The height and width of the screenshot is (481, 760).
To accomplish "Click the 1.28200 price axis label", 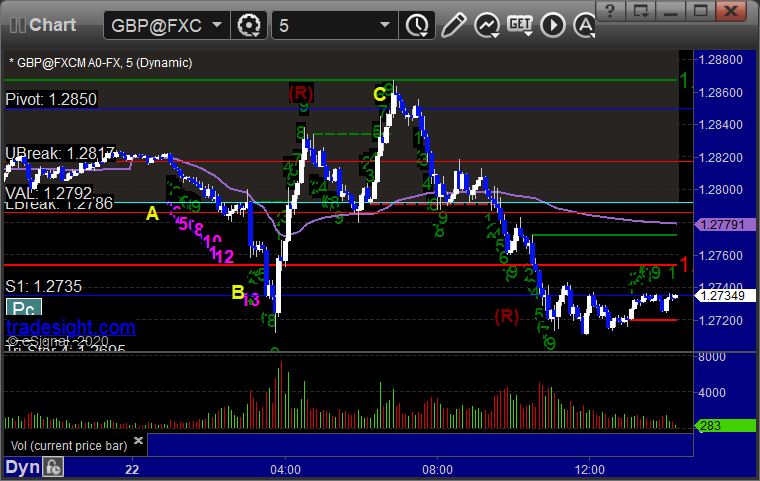I will click(720, 158).
